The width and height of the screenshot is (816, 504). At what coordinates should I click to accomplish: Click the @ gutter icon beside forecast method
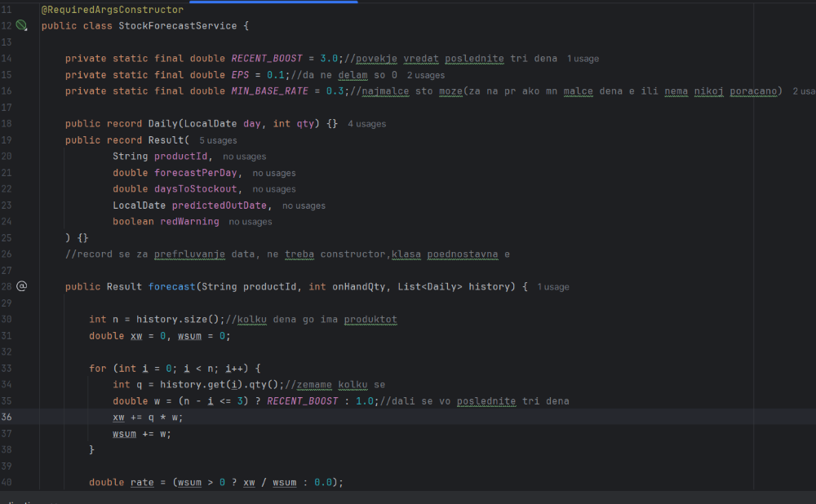click(22, 286)
